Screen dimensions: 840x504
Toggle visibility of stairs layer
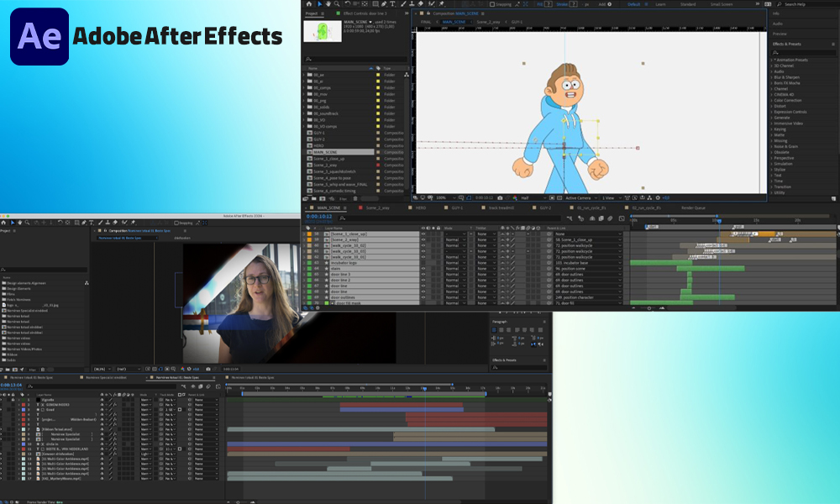[x=423, y=268]
